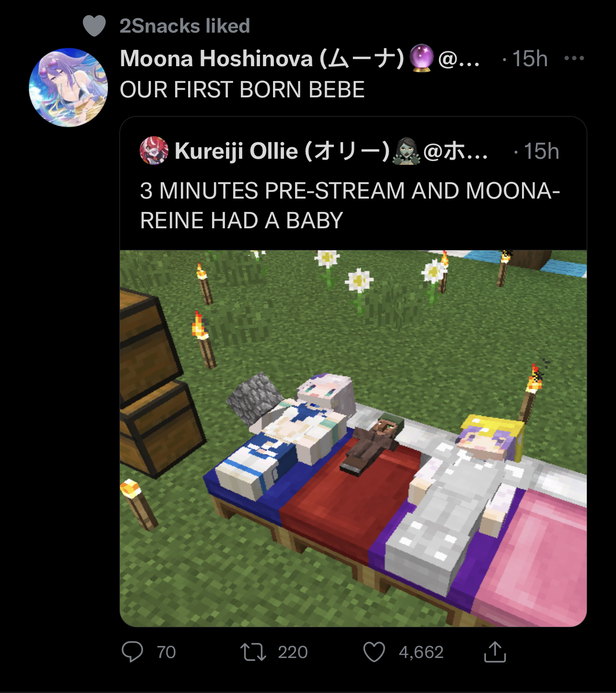The width and height of the screenshot is (616, 693).
Task: Open the Minecraft screenshot image
Action: (x=353, y=438)
